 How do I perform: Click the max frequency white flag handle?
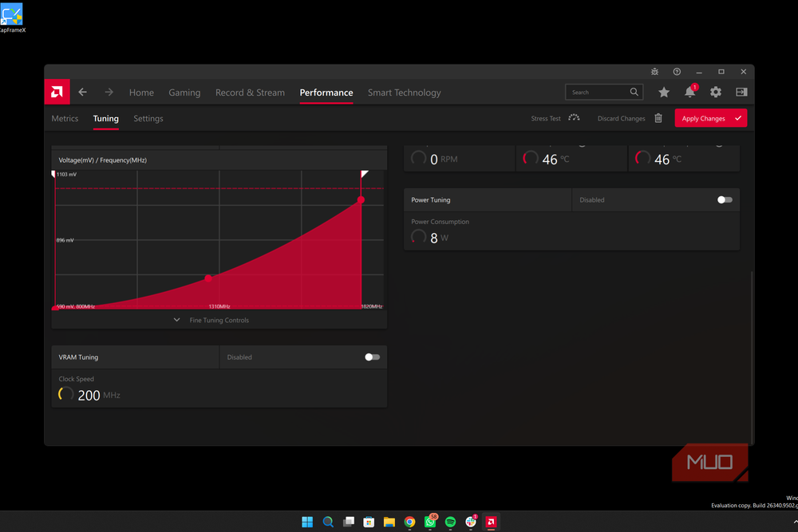click(x=365, y=174)
